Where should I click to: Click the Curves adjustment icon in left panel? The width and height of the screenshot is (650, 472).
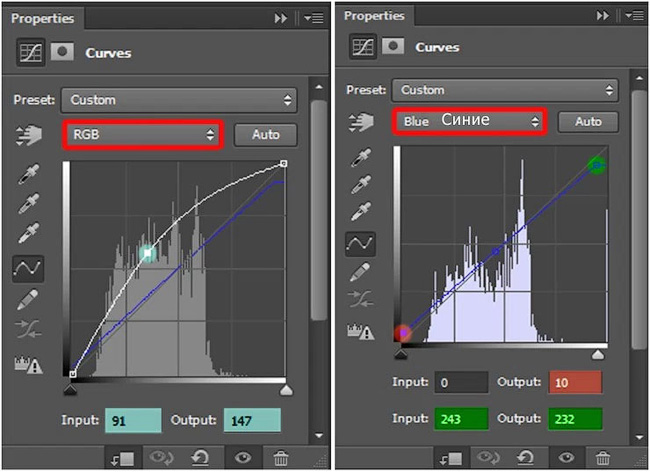click(31, 52)
